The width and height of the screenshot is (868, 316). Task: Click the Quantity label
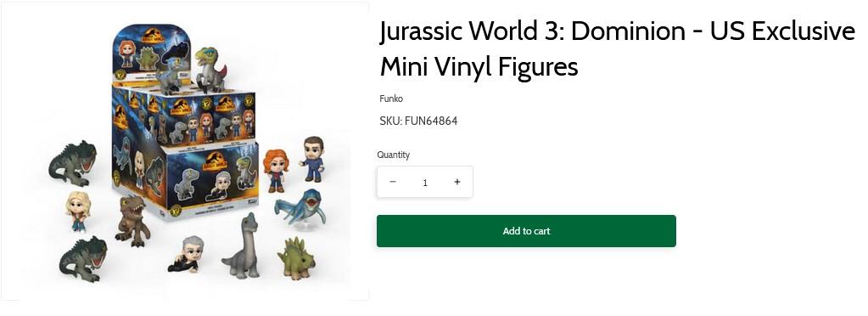393,155
